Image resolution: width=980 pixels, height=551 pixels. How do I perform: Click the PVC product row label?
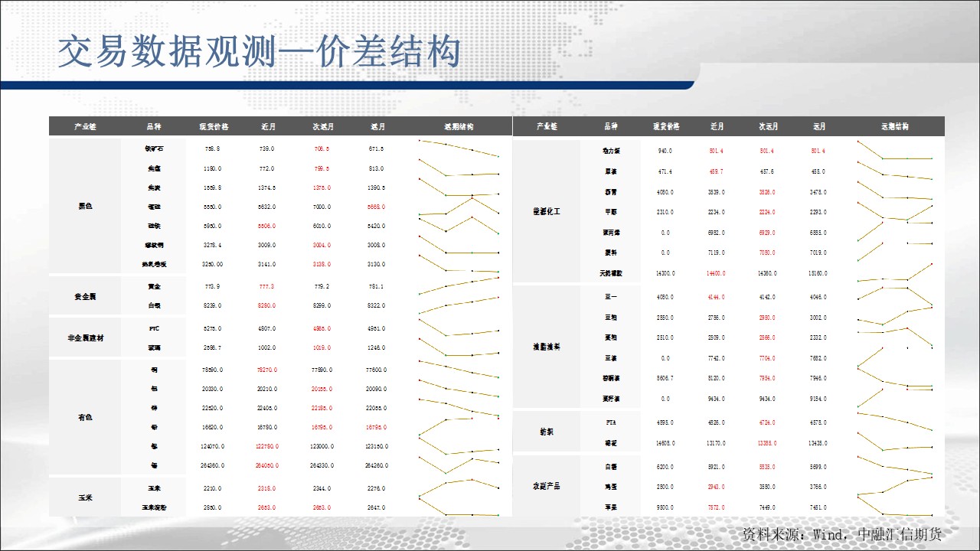pyautogui.click(x=154, y=328)
